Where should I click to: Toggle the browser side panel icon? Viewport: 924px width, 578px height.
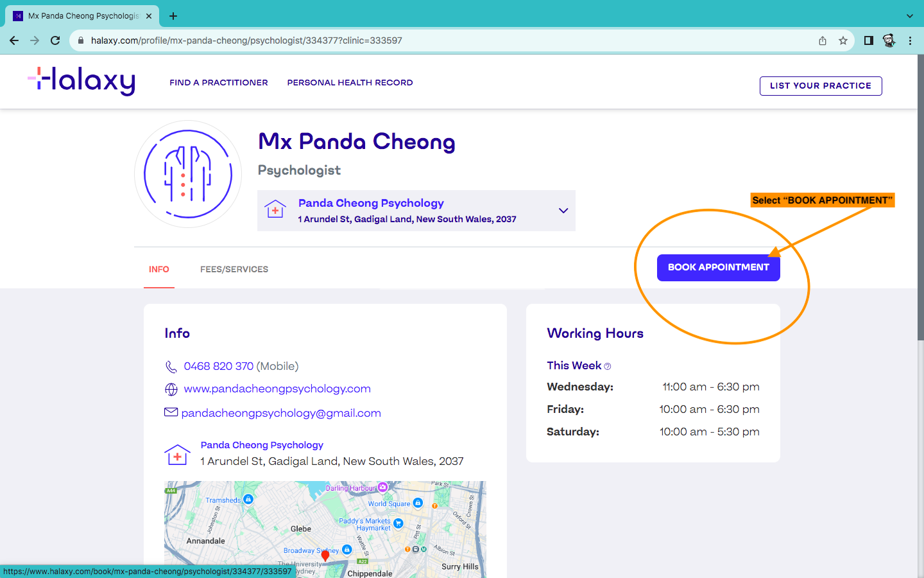tap(868, 40)
